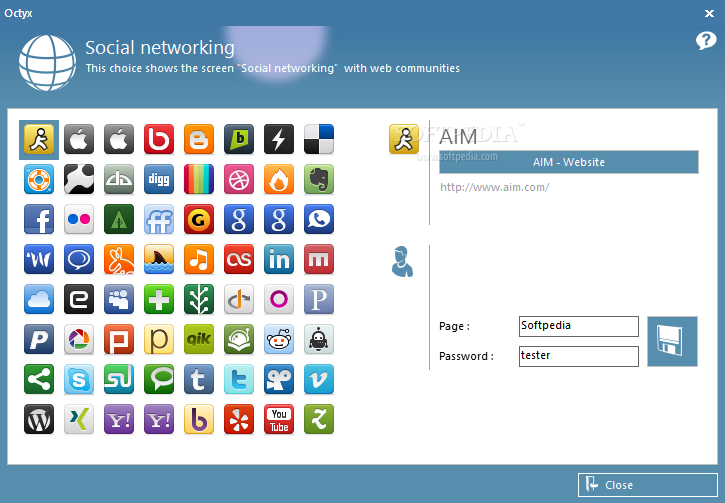Choose the green Qik icon
The width and height of the screenshot is (725, 503).
(199, 339)
